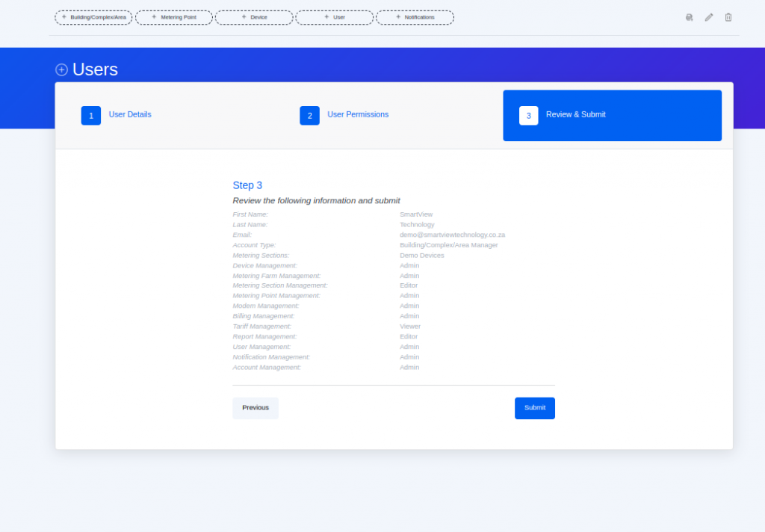Click the Viewer value for Tariff Management
This screenshot has height=532, width=765.
(410, 327)
